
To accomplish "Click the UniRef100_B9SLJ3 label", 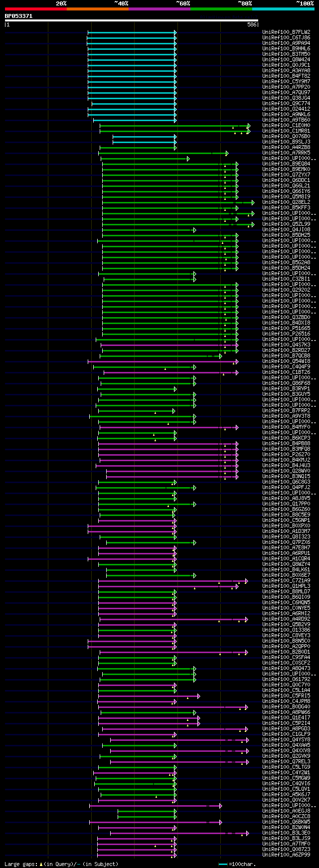I will [286, 142].
